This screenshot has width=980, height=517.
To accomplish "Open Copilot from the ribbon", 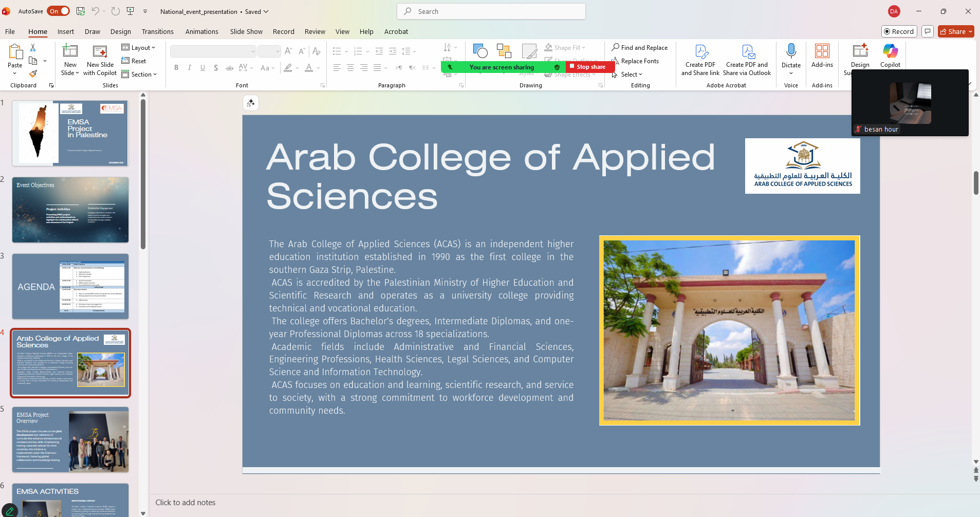I will pyautogui.click(x=890, y=52).
